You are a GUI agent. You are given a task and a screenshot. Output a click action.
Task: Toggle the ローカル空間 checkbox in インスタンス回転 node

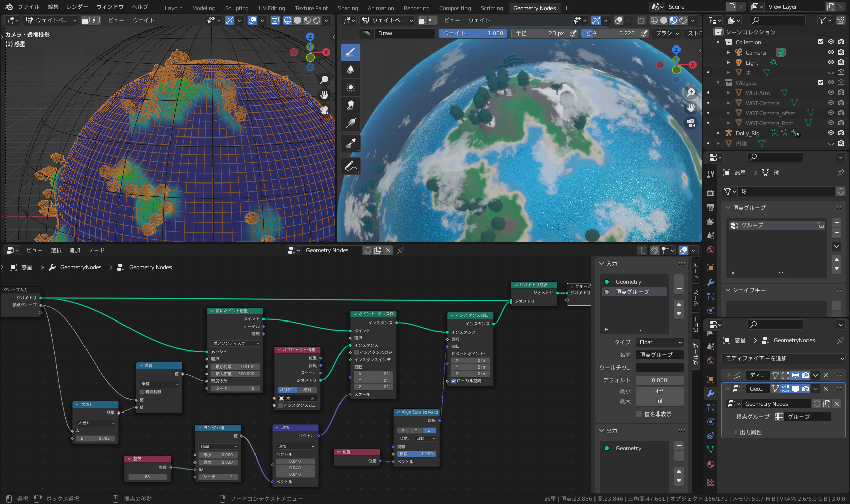(x=453, y=381)
